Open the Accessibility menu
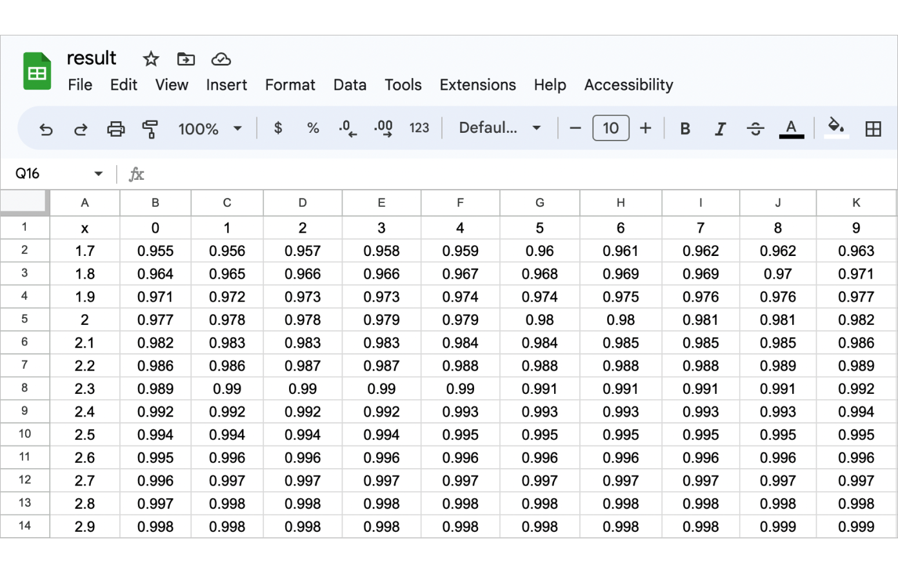The image size is (898, 588). pos(629,85)
